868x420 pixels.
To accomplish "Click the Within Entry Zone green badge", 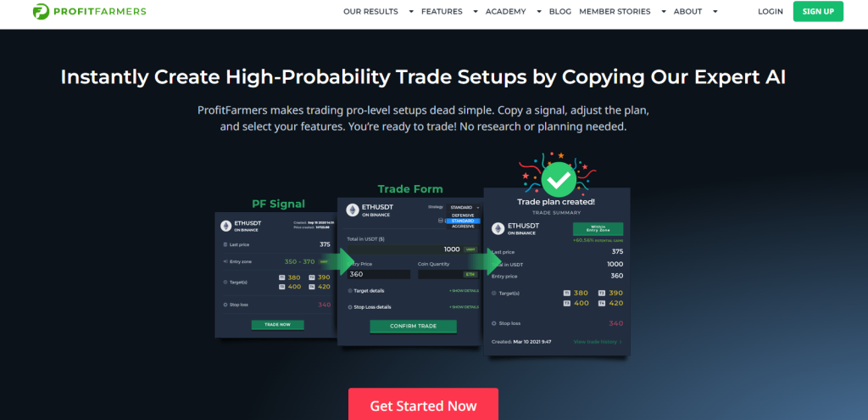I will click(x=598, y=229).
